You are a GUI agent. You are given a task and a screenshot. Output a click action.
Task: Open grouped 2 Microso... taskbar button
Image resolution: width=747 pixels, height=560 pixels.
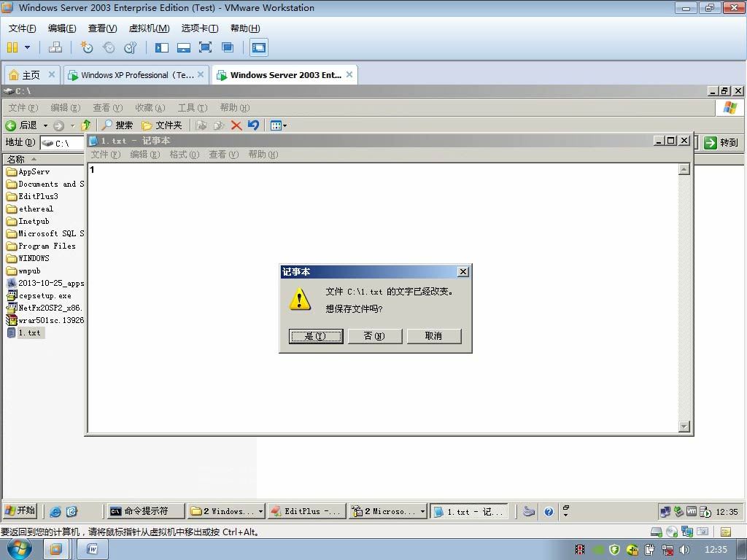click(387, 511)
